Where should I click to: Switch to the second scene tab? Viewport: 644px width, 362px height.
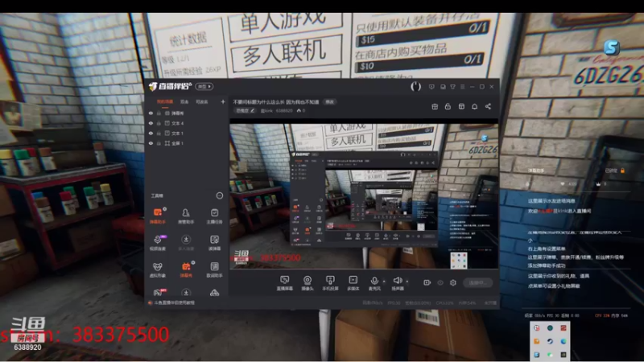coord(184,101)
